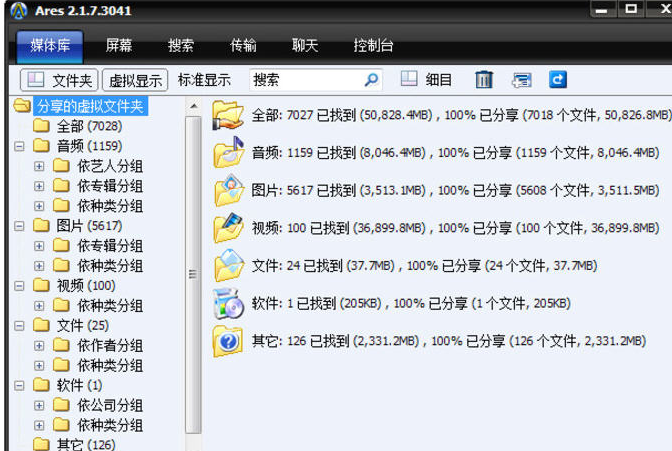The width and height of the screenshot is (672, 451).
Task: Expand 依艺人分组 under 音频
Action: pyautogui.click(x=39, y=166)
